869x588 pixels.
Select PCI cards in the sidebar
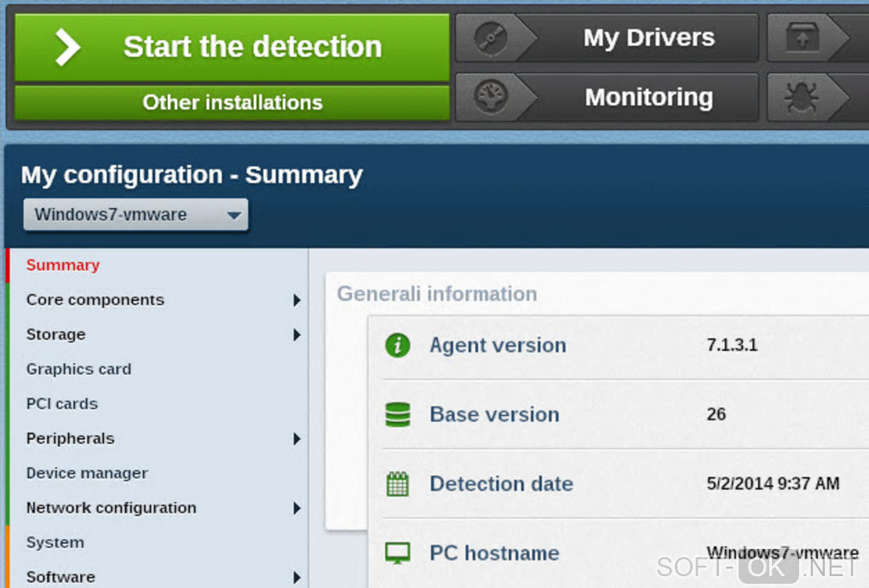tap(62, 404)
